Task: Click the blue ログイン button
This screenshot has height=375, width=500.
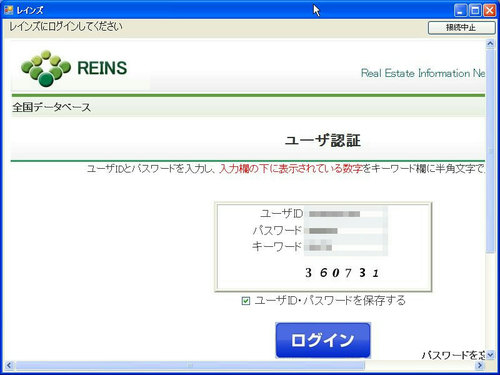Action: (x=323, y=340)
